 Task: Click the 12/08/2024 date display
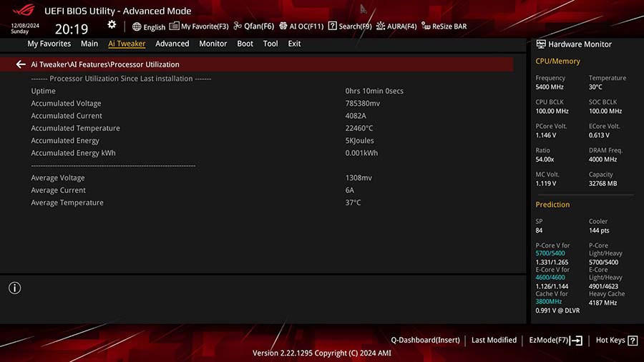pos(25,26)
